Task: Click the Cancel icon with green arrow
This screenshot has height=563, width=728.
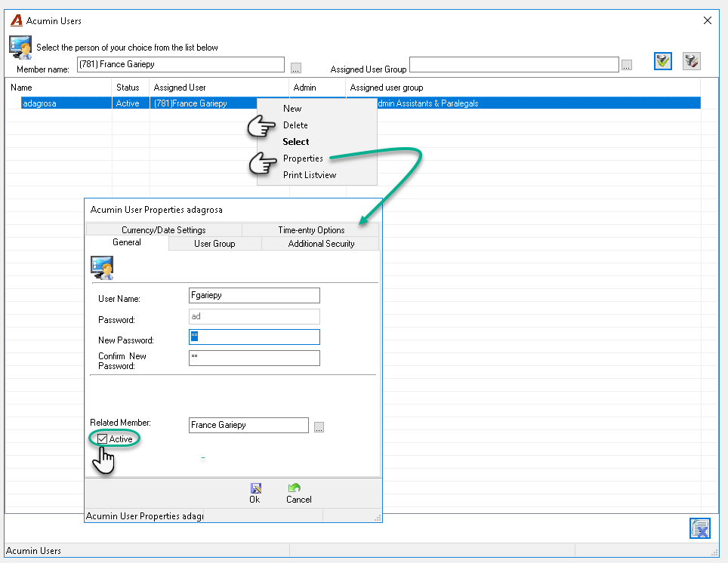Action: click(x=295, y=488)
